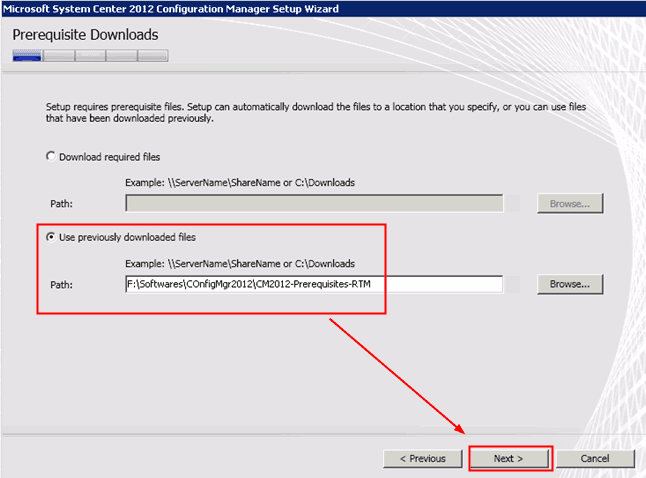Screen dimensions: 646x478
Task: Click the disabled download Path field
Action: click(x=314, y=203)
